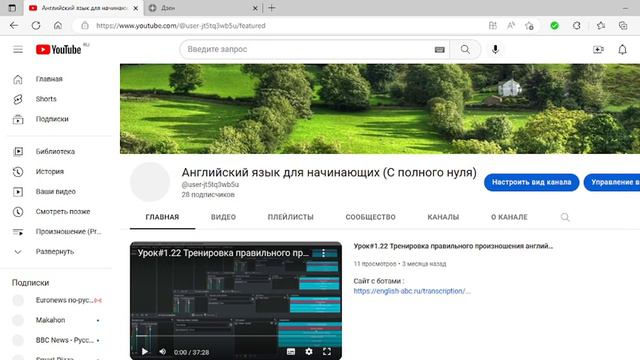The height and width of the screenshot is (360, 640).
Task: Close the Дзен browser tab
Action: (x=255, y=8)
